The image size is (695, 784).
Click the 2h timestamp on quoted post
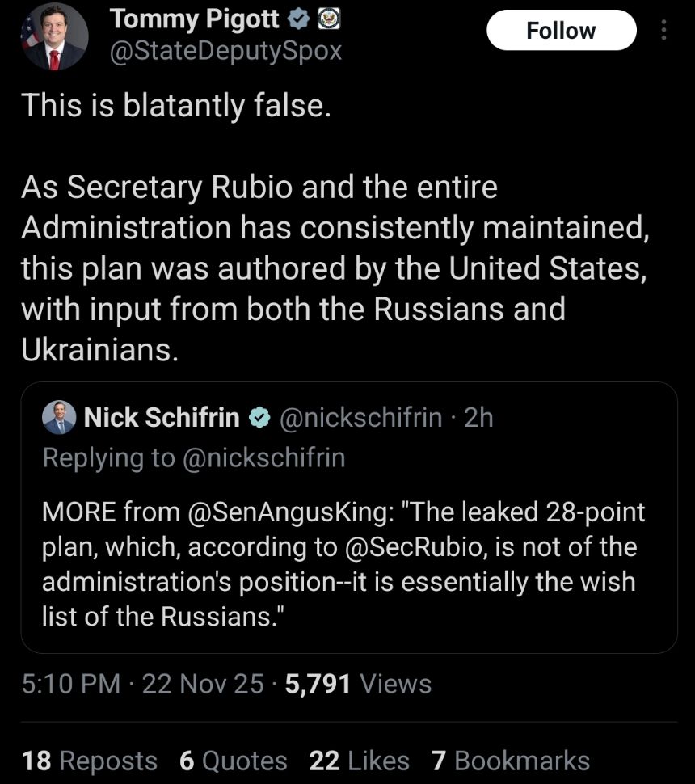[x=479, y=417]
